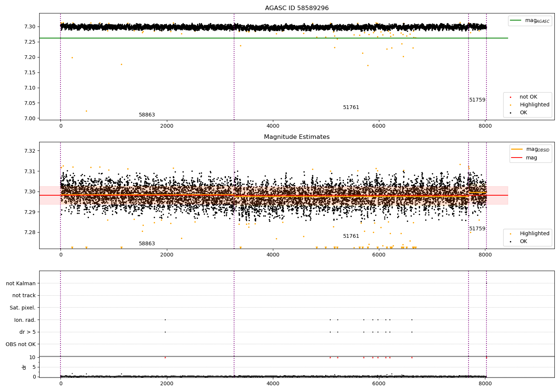
Task: Click the 'Sat. pixel.' row label
Action: tap(23, 308)
